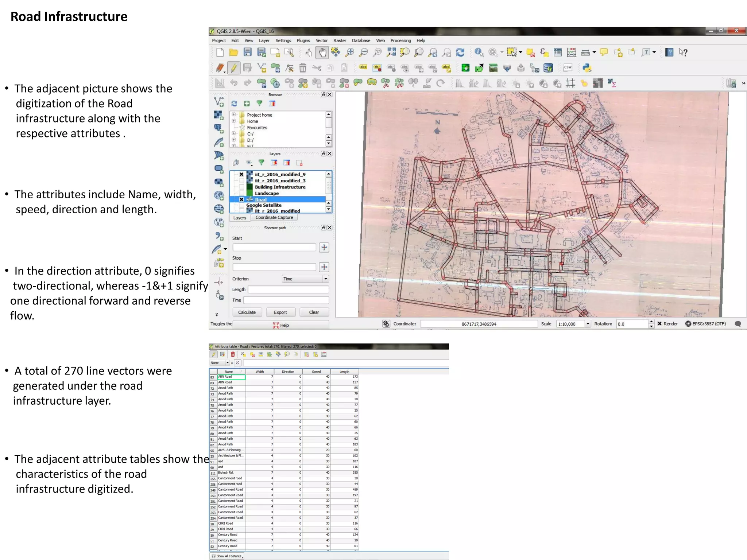
Task: Show the Google Satellite layer
Action: pos(241,205)
